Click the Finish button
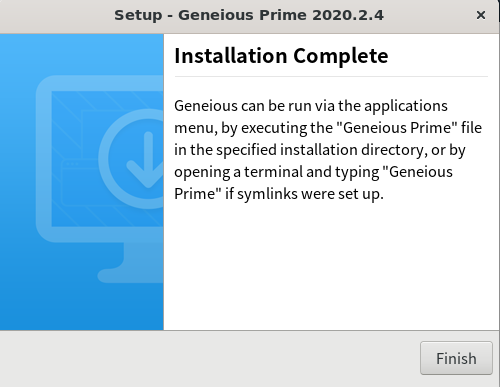The height and width of the screenshot is (387, 500). click(456, 358)
